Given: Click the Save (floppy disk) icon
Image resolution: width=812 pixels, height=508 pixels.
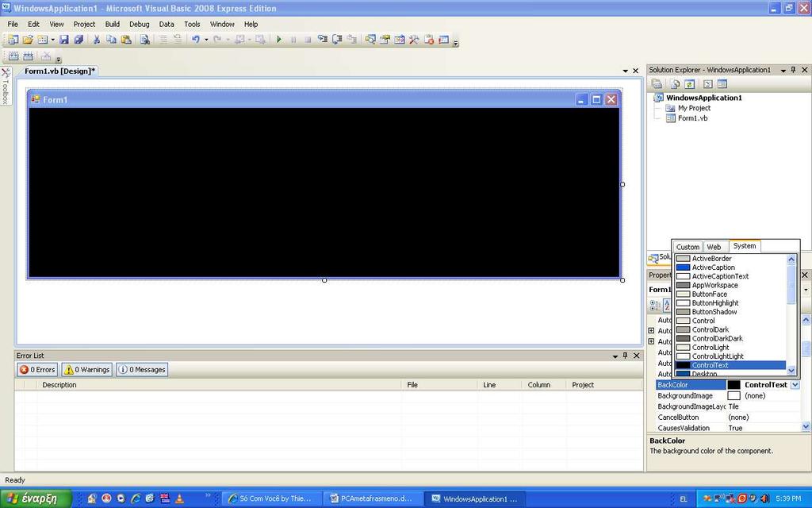Looking at the screenshot, I should point(63,40).
